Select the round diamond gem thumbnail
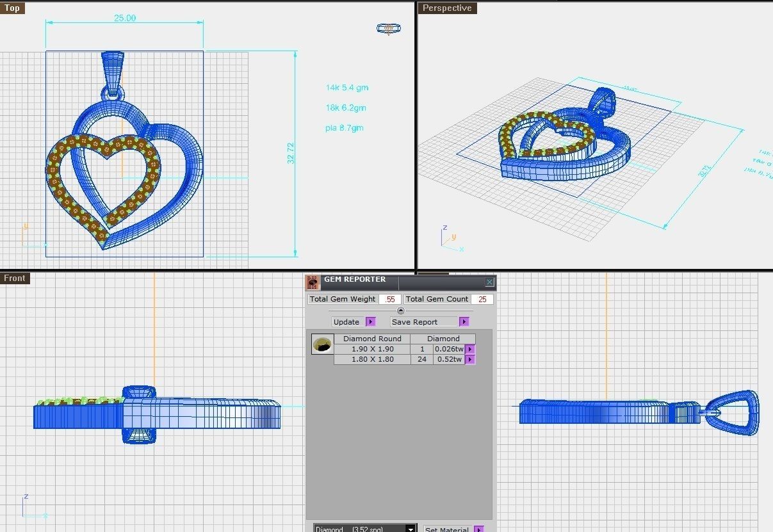Viewport: 773px width, 532px height. [322, 344]
